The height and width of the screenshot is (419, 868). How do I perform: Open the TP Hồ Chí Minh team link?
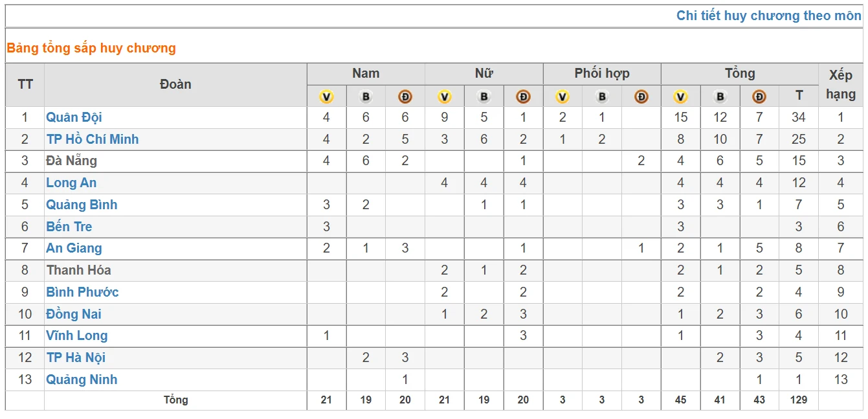pos(93,139)
